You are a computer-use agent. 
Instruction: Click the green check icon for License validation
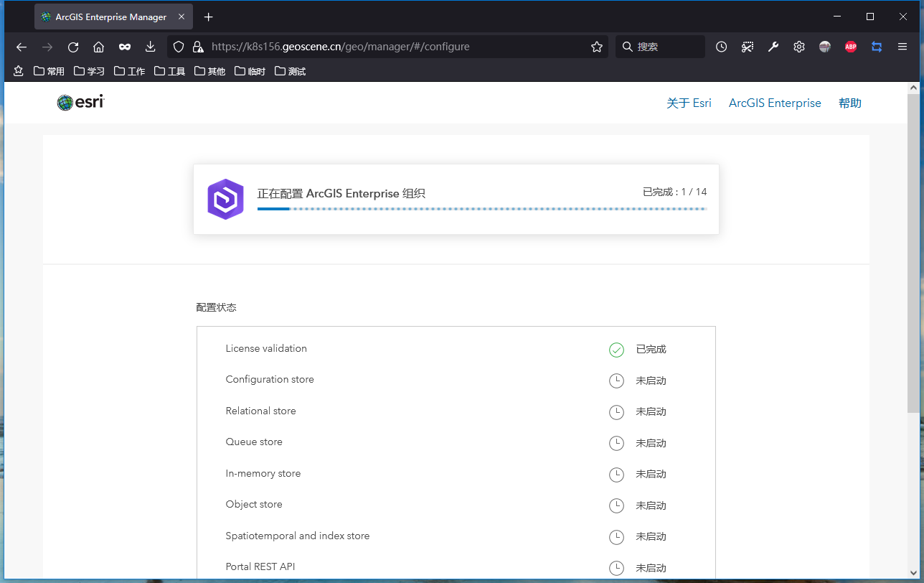click(616, 350)
